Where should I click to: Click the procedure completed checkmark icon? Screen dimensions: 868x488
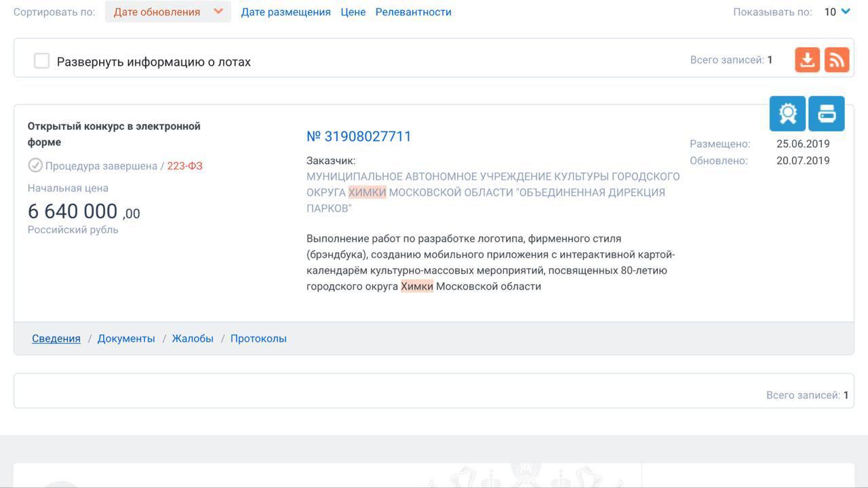(35, 165)
